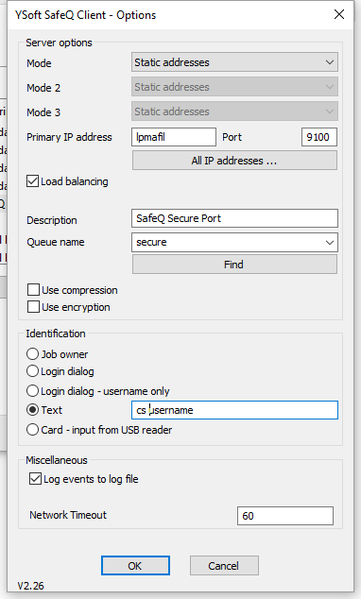This screenshot has height=599, width=361.
Task: Select Card - input from USB reader
Action: (32, 430)
